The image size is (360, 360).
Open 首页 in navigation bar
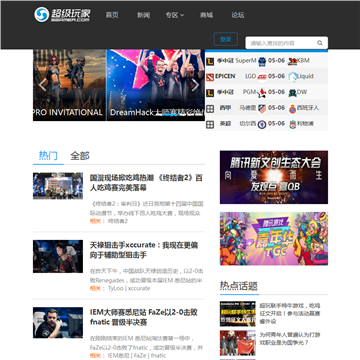click(x=112, y=15)
